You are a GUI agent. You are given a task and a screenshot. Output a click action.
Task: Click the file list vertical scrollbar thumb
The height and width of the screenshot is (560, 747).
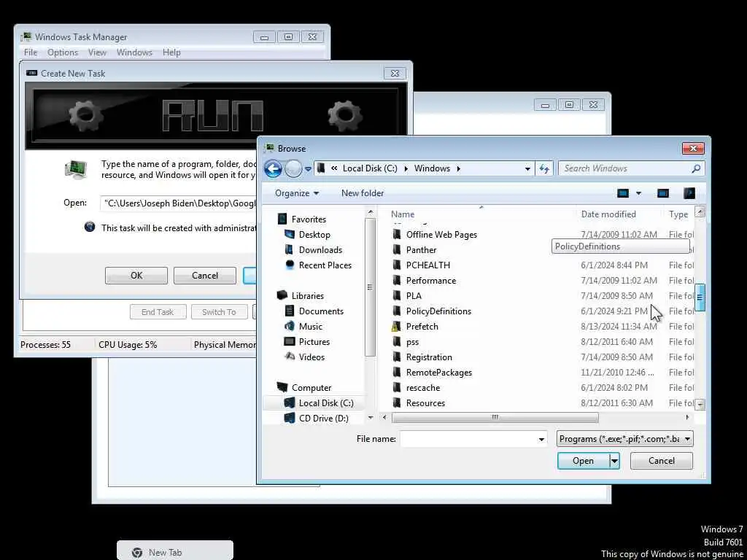coord(700,297)
